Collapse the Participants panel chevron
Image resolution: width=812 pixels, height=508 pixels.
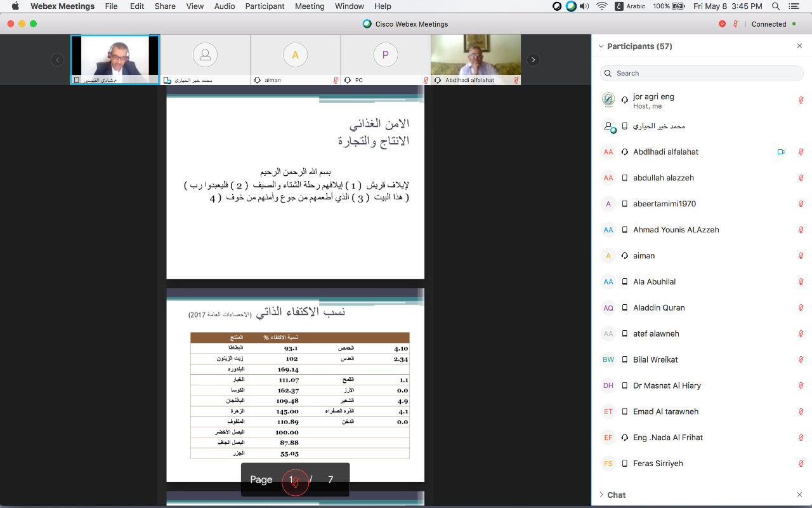pos(601,46)
